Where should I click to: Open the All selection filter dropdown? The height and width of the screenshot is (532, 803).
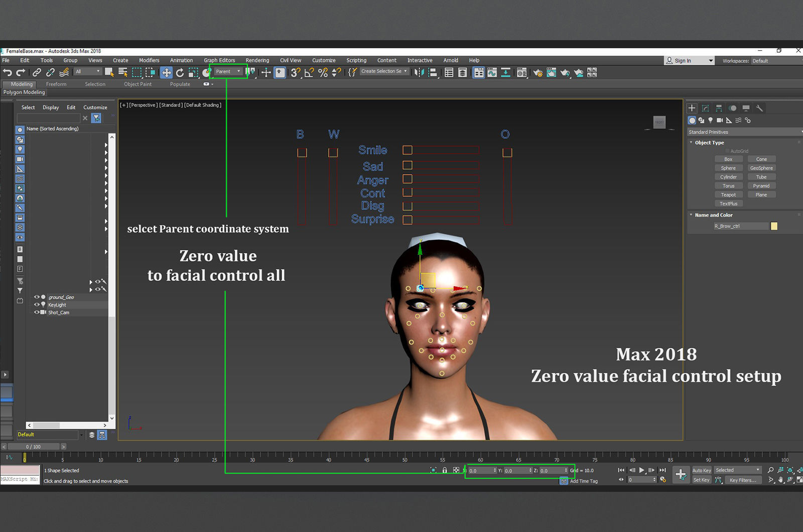point(88,71)
